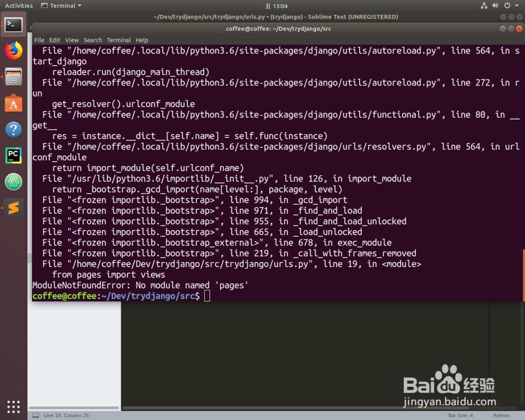Open the terminal Terminal menu

pyautogui.click(x=119, y=40)
